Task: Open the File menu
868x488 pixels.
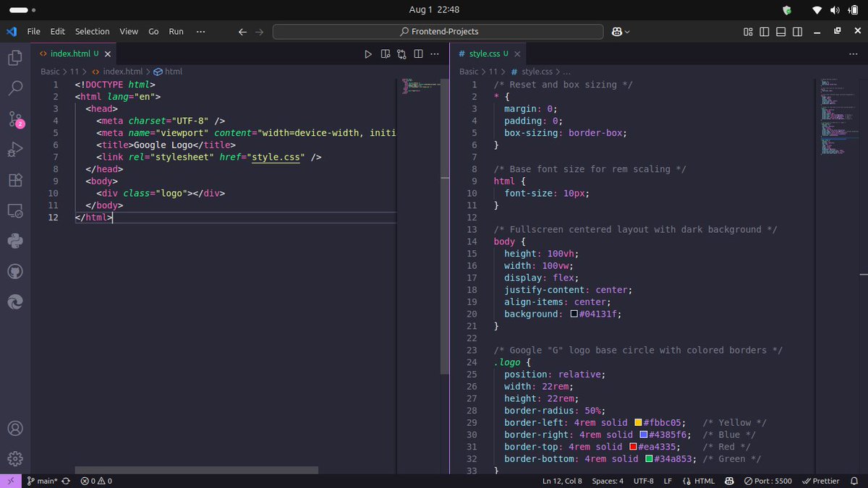Action: (x=34, y=32)
